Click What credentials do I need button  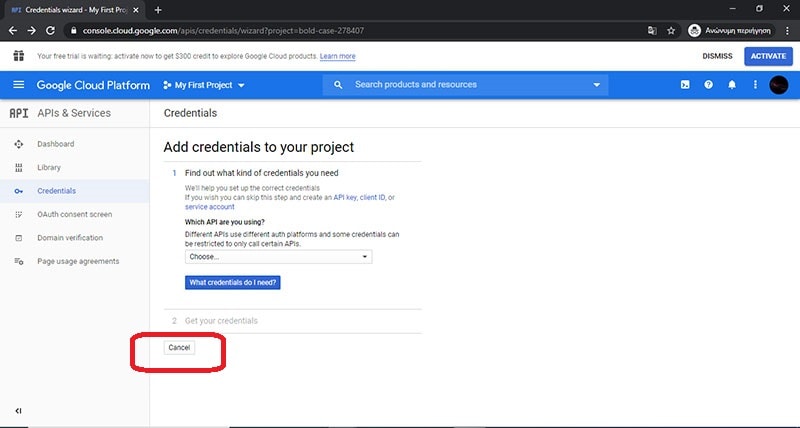[234, 283]
